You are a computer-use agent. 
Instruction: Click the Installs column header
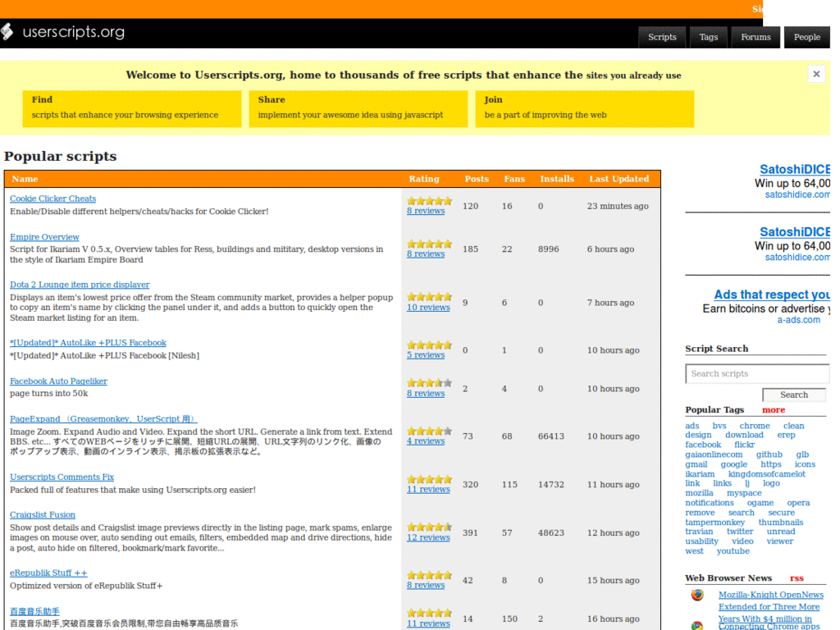(x=557, y=178)
